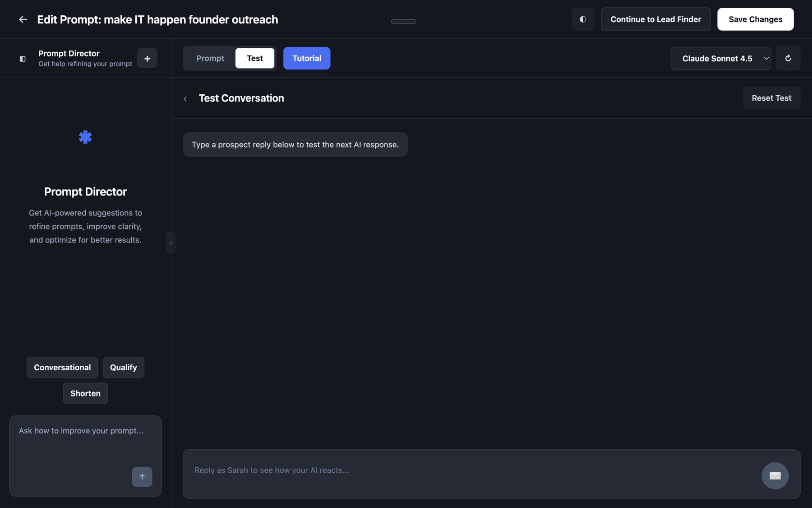Click the blue asterisk Prompt Director logo
This screenshot has width=812, height=508.
point(85,137)
